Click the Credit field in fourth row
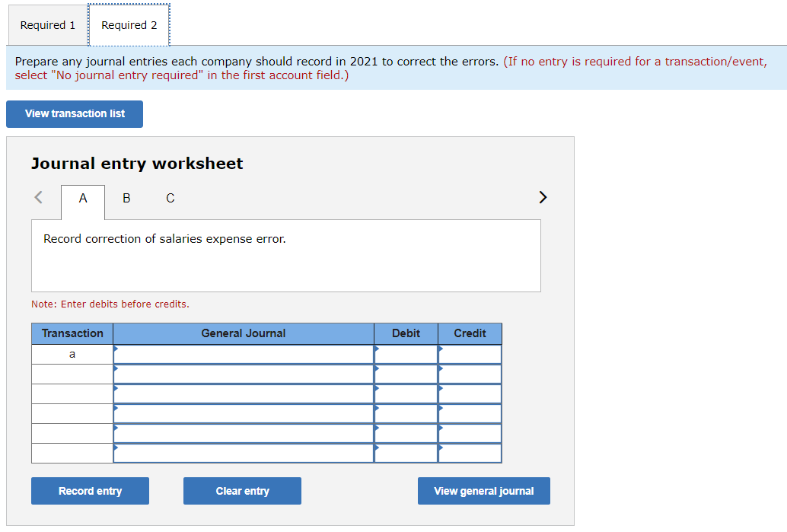 coord(470,413)
